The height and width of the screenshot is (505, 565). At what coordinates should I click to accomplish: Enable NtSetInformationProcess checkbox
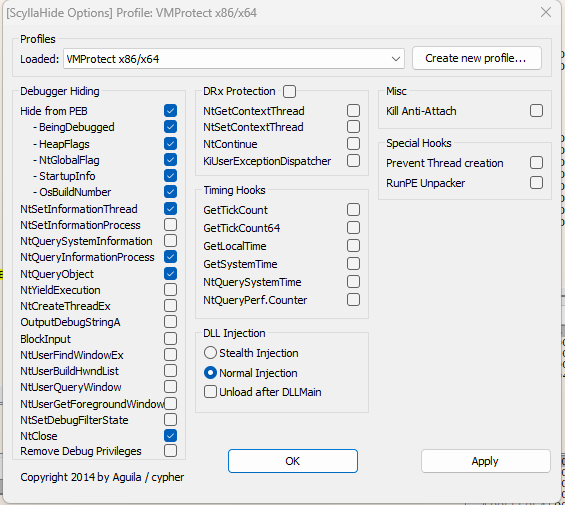(x=170, y=225)
